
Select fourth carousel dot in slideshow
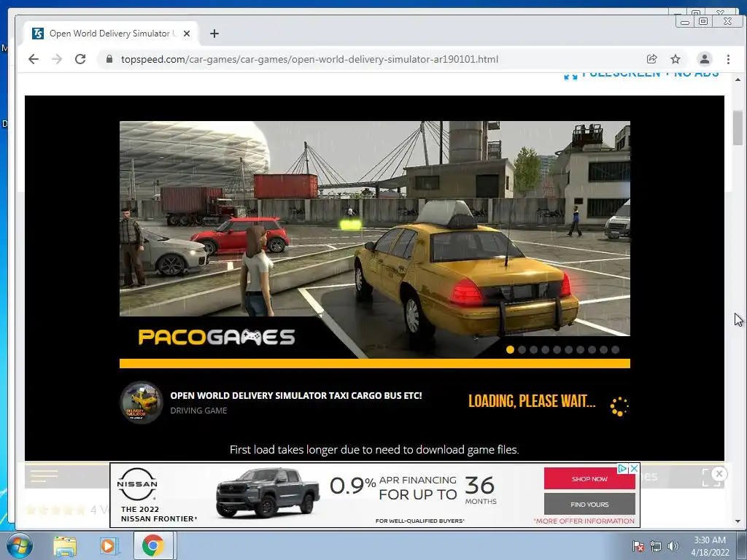click(545, 349)
